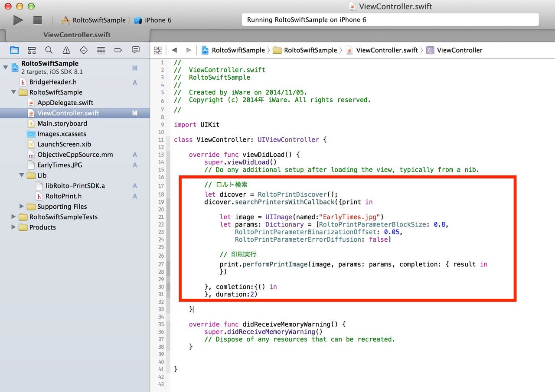Choose the iPhone 6 run destination

point(153,20)
